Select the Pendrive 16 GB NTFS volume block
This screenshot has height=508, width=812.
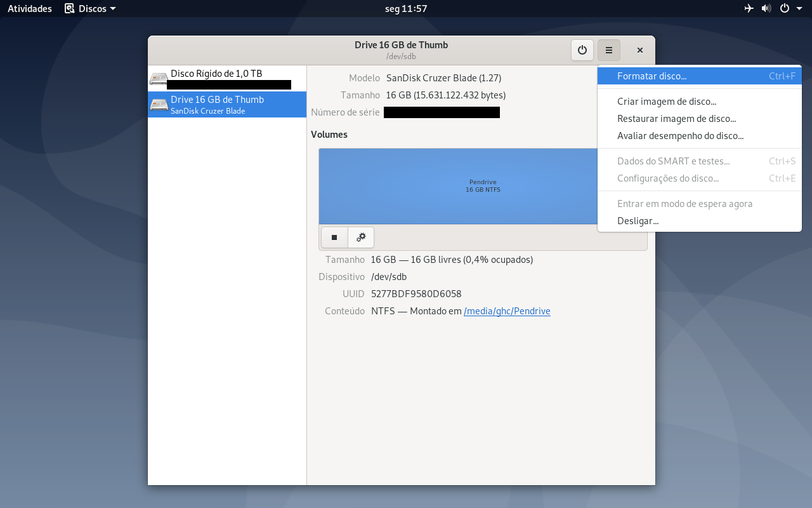(x=458, y=186)
